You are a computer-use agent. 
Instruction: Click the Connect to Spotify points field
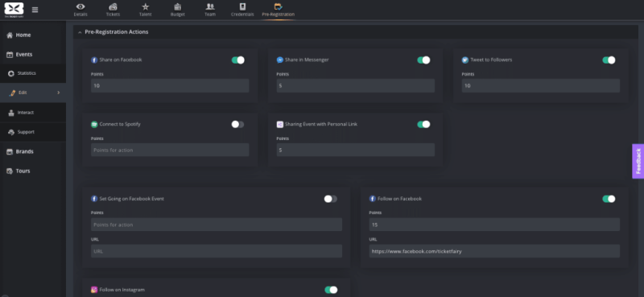point(170,150)
